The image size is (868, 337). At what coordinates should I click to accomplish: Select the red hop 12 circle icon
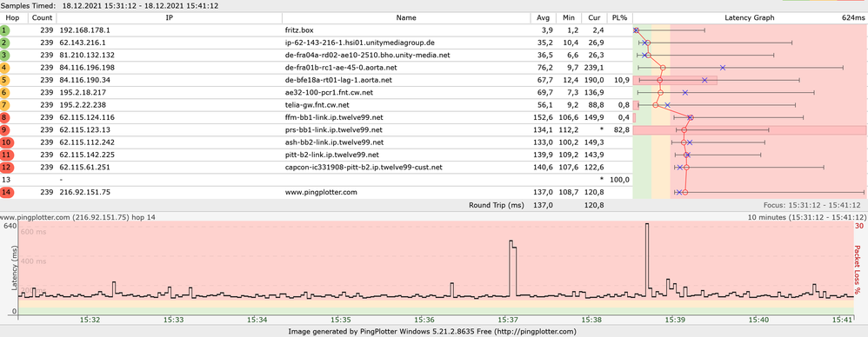click(x=5, y=167)
